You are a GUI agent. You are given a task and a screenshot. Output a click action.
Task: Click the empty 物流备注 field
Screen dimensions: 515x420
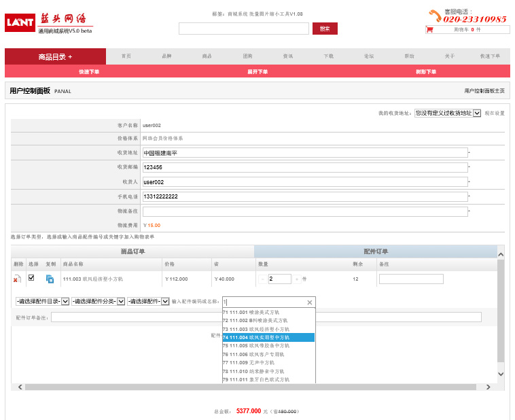[305, 211]
